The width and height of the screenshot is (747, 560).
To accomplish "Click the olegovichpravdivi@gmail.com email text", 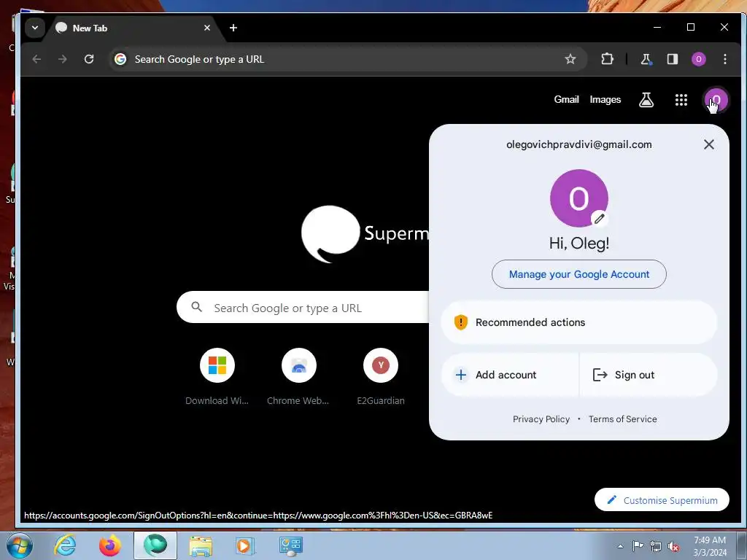I will [578, 144].
